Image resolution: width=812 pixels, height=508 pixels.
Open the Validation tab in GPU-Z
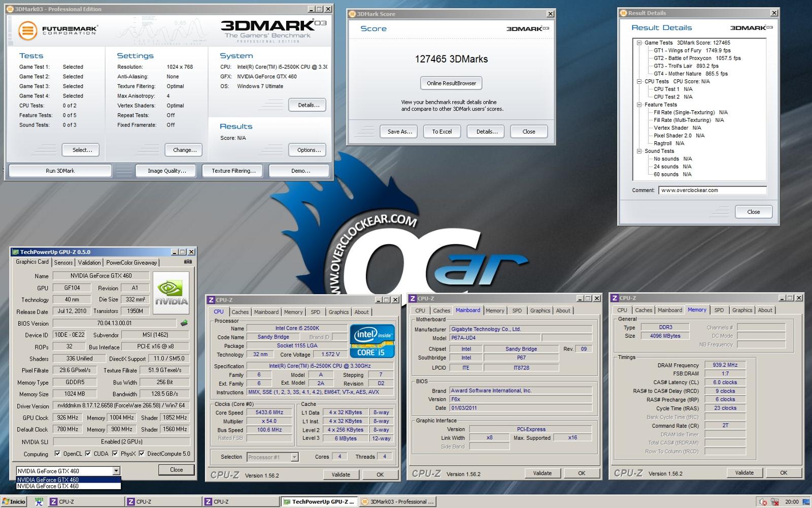(89, 263)
